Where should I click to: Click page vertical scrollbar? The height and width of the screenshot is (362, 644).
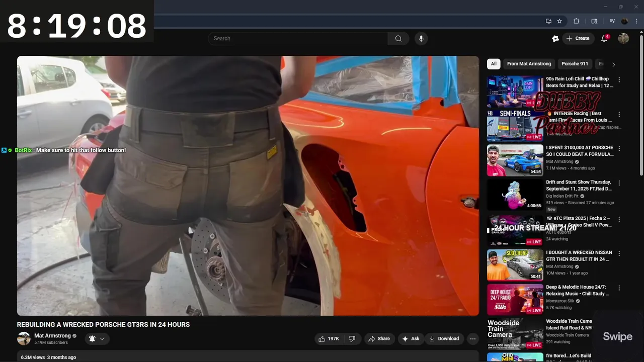pyautogui.click(x=641, y=106)
